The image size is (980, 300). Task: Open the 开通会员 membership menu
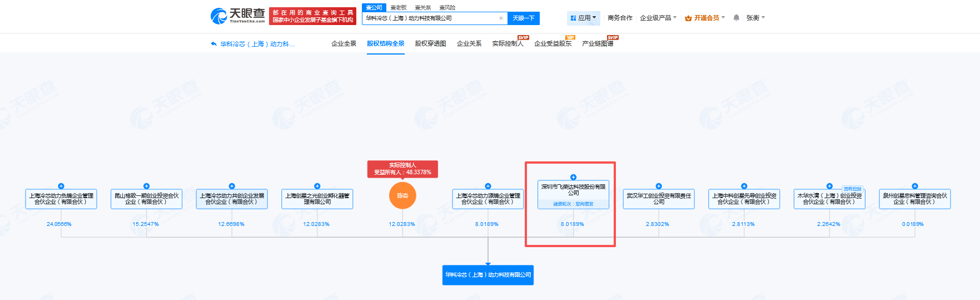point(705,18)
